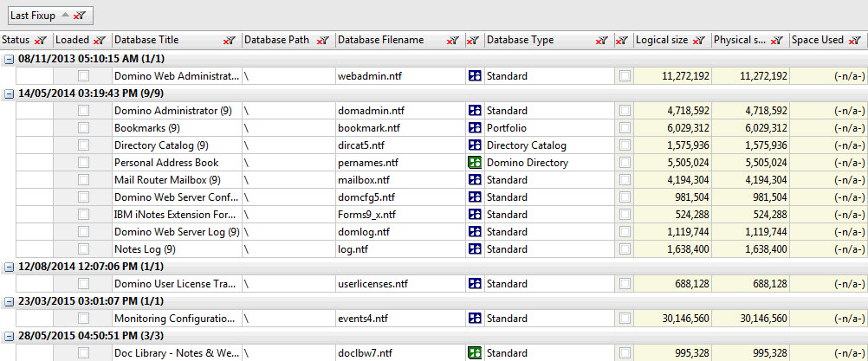Click the filter icon on Database Filename column

453,41
